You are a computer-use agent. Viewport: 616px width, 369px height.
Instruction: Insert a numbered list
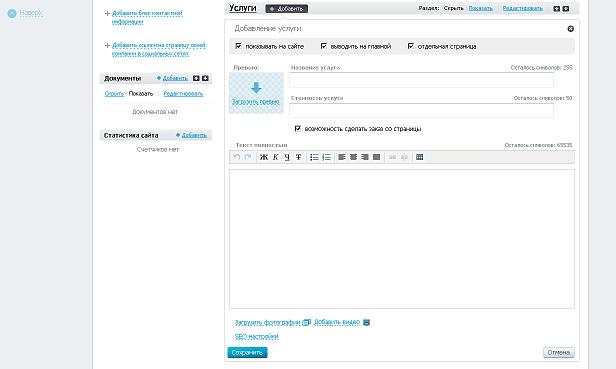326,157
